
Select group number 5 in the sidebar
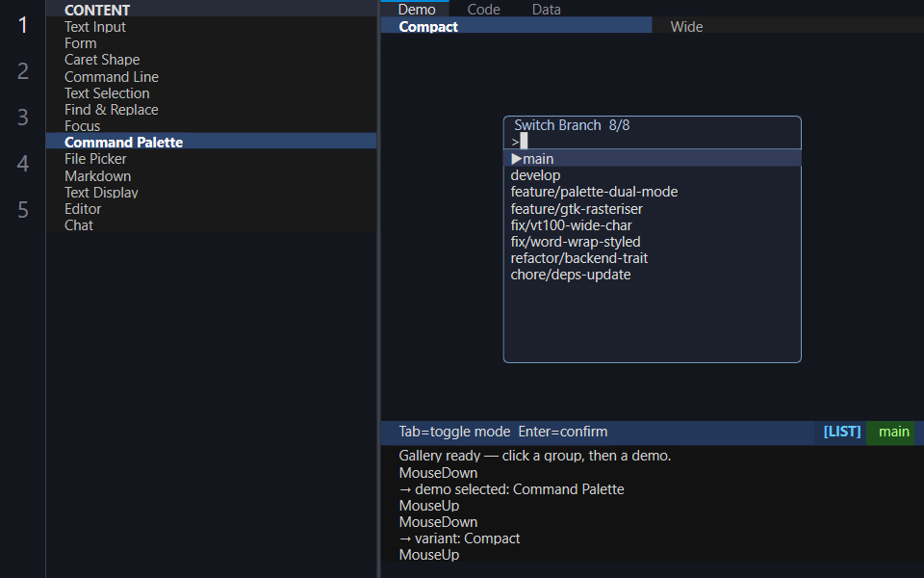23,210
